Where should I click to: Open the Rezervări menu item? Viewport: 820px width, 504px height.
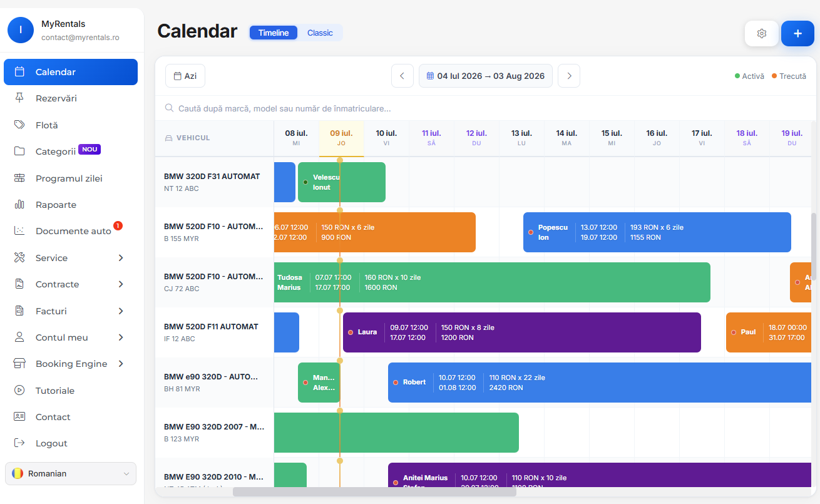tap(71, 98)
